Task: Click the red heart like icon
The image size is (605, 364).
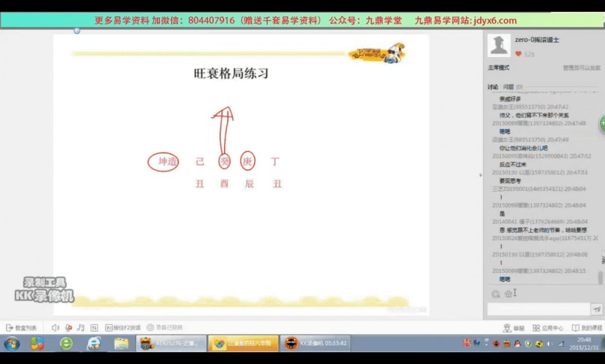Action: coord(518,54)
